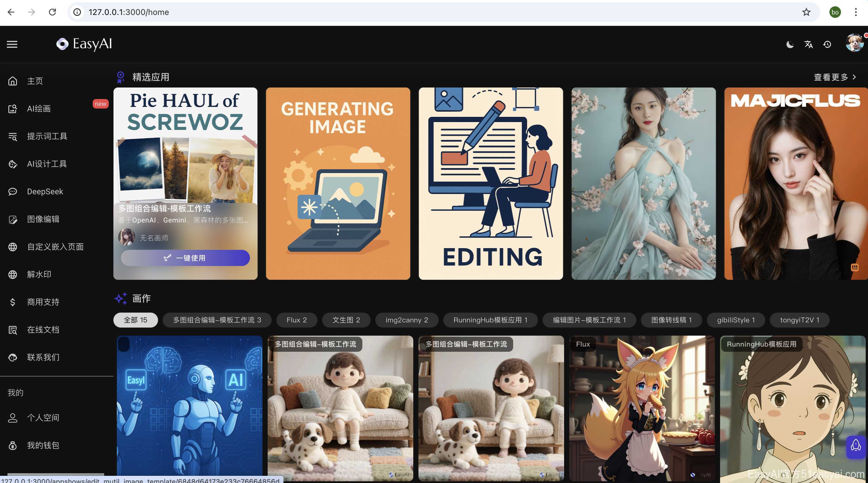The height and width of the screenshot is (483, 868).
Task: Select the RunningHub模板应用 1 filter chip
Action: (490, 320)
